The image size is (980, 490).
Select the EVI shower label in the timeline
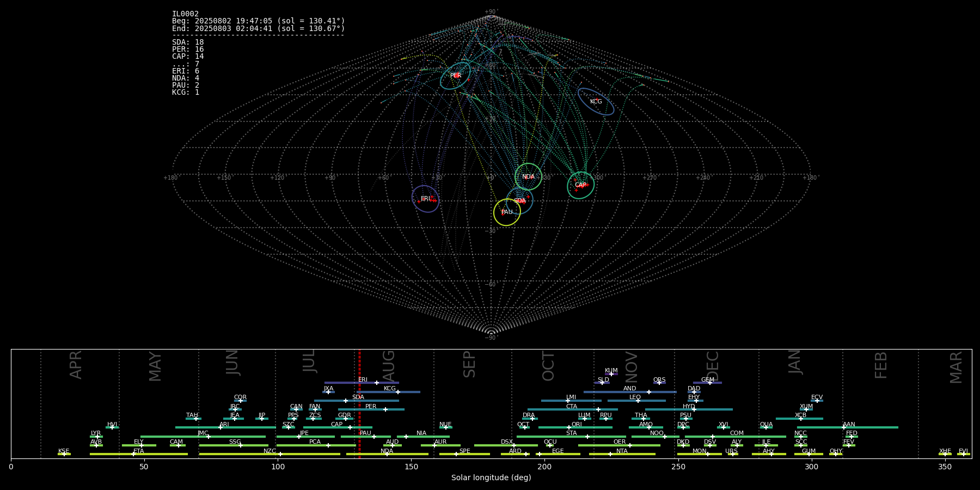click(963, 451)
